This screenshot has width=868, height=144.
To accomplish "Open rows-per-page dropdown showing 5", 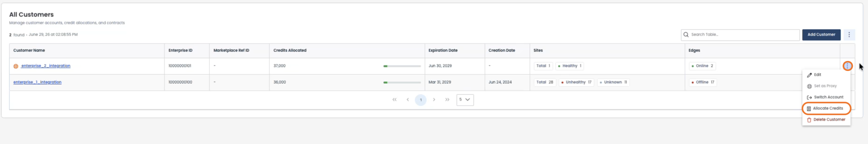I will click(465, 100).
